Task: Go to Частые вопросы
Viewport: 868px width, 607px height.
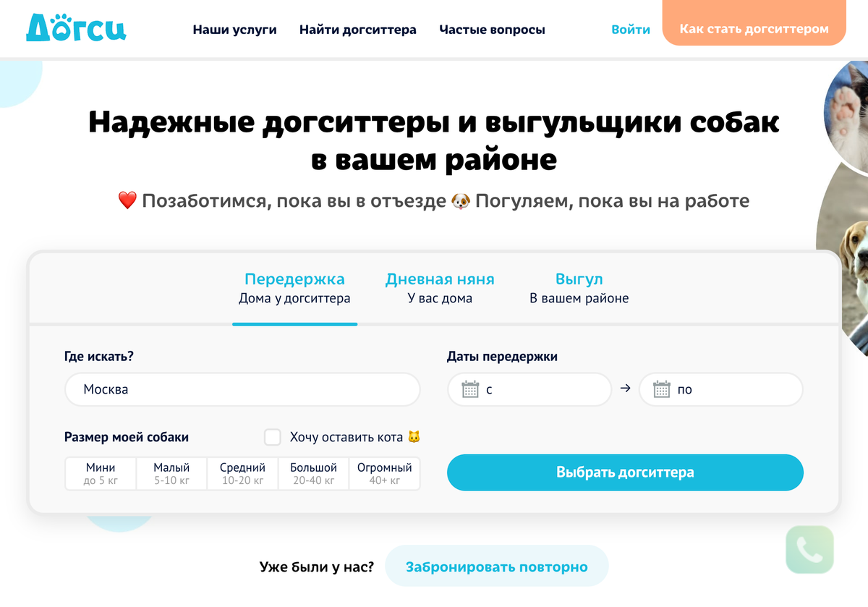Action: pyautogui.click(x=492, y=30)
